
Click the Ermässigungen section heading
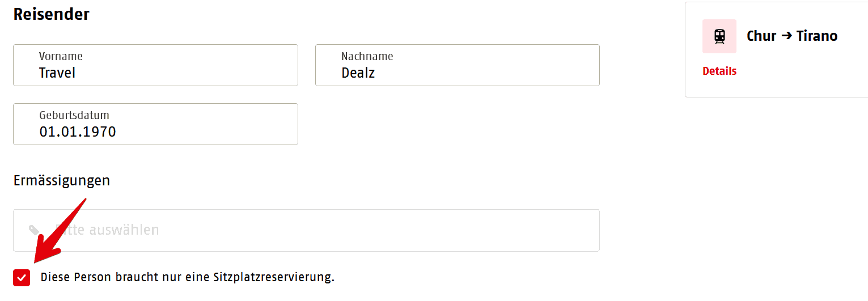[x=61, y=181]
